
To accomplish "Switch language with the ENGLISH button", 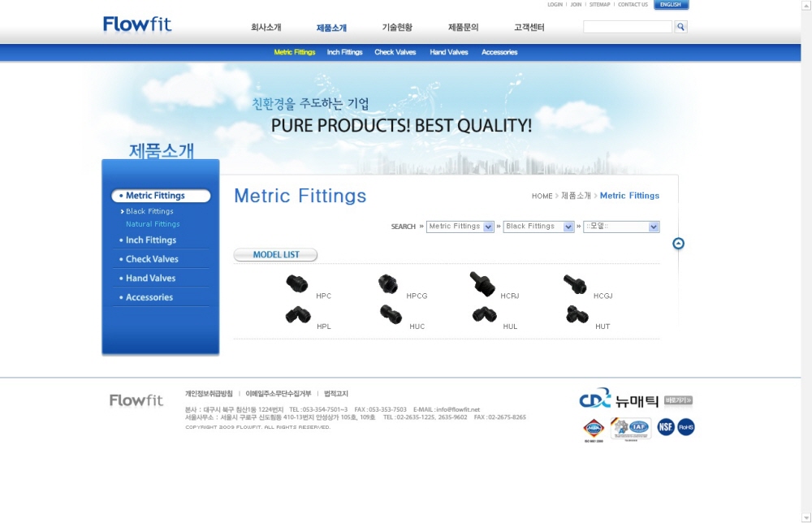I will click(671, 5).
